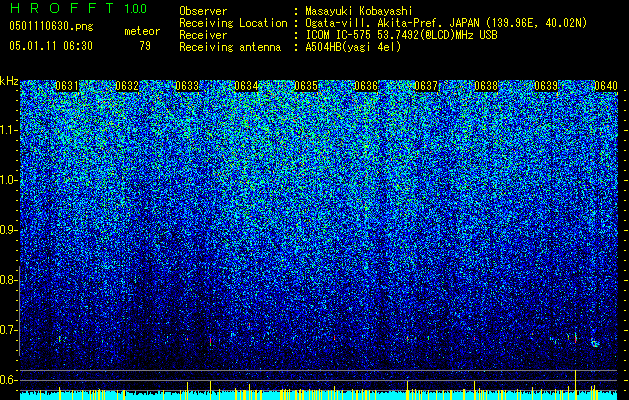Click the 0639 time marker
Viewport: 629px width, 400px height.
click(546, 86)
